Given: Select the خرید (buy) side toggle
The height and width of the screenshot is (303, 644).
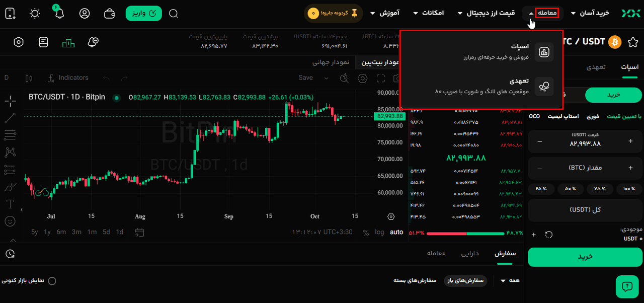Looking at the screenshot, I should pyautogui.click(x=613, y=95).
